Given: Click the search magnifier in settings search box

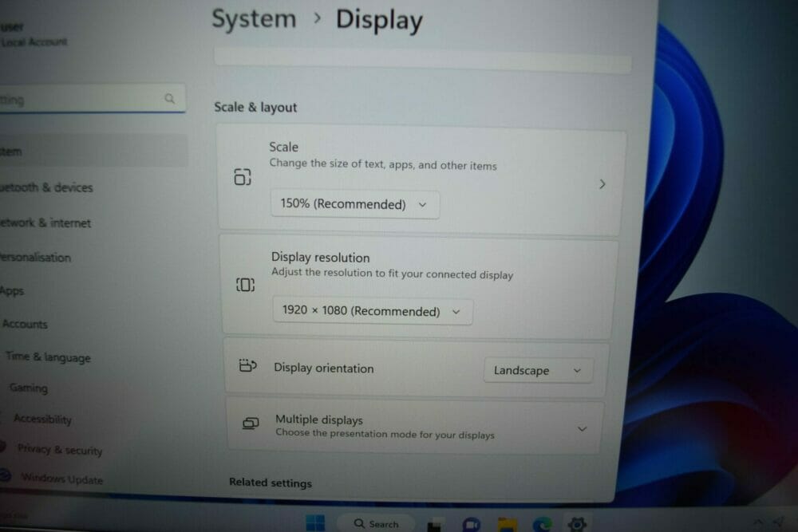Looking at the screenshot, I should (169, 98).
